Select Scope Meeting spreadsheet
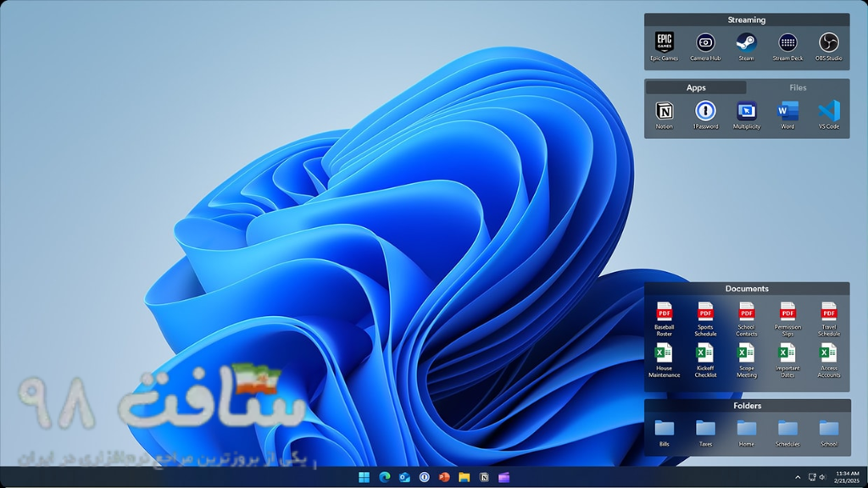Screen dimensions: 868x488 747,360
